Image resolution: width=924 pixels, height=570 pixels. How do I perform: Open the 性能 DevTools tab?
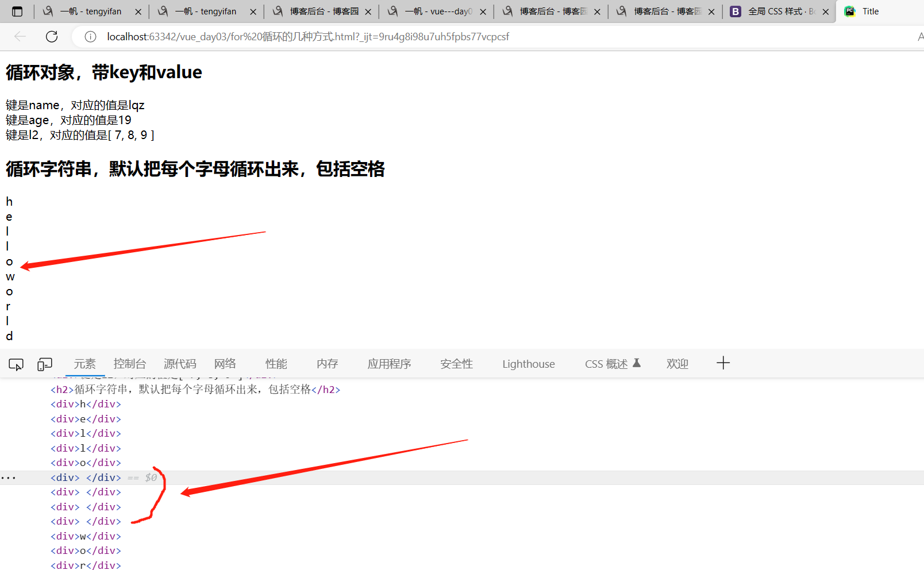coord(276,364)
